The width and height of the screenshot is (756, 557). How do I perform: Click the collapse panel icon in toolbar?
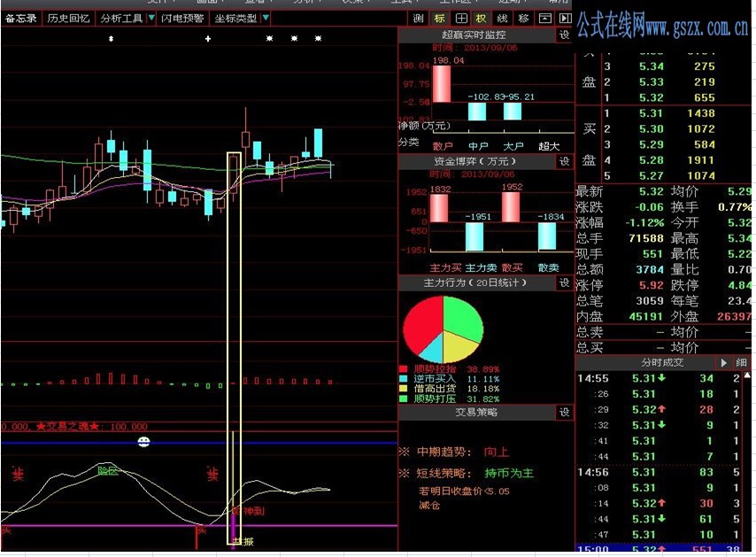[544, 19]
